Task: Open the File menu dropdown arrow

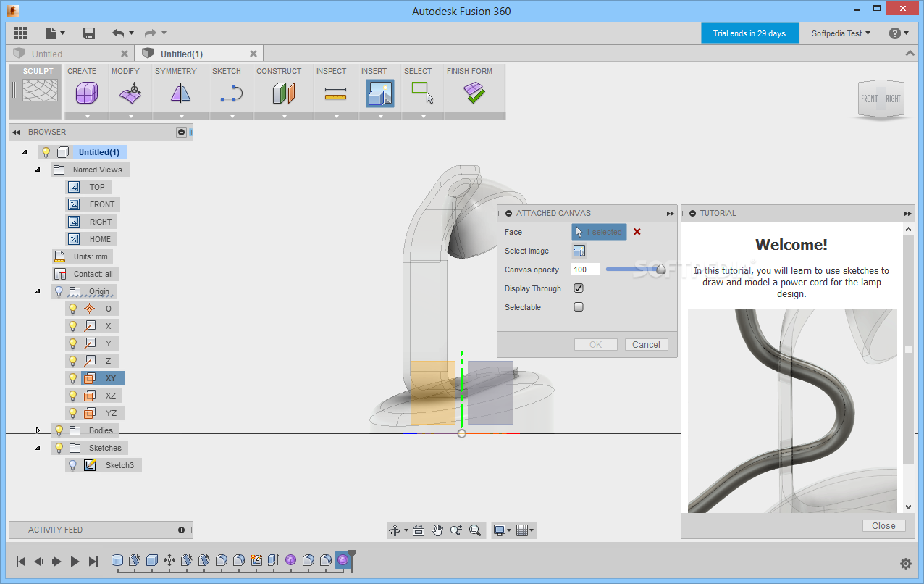Action: coord(63,33)
